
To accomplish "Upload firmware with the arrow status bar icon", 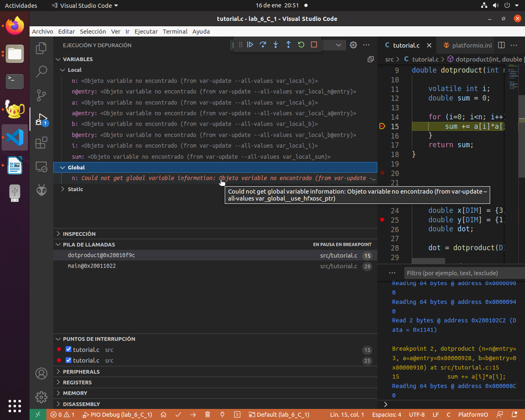I will [x=193, y=415].
